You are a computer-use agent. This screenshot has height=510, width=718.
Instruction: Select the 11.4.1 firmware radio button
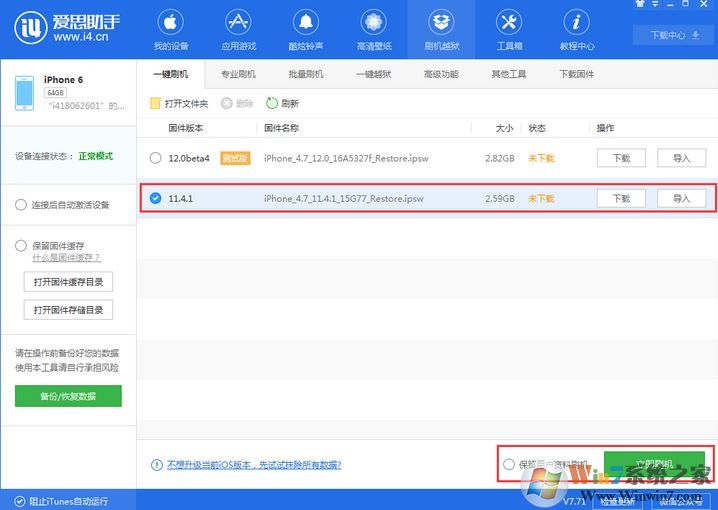pos(156,198)
